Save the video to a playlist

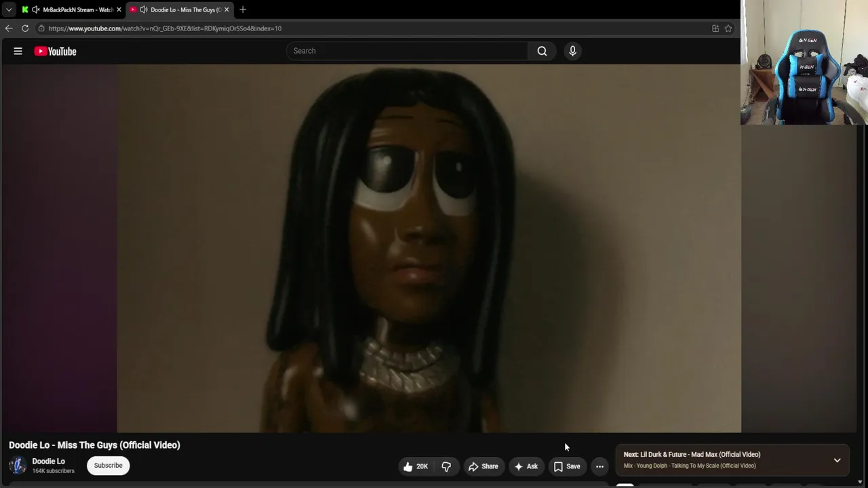click(x=567, y=466)
